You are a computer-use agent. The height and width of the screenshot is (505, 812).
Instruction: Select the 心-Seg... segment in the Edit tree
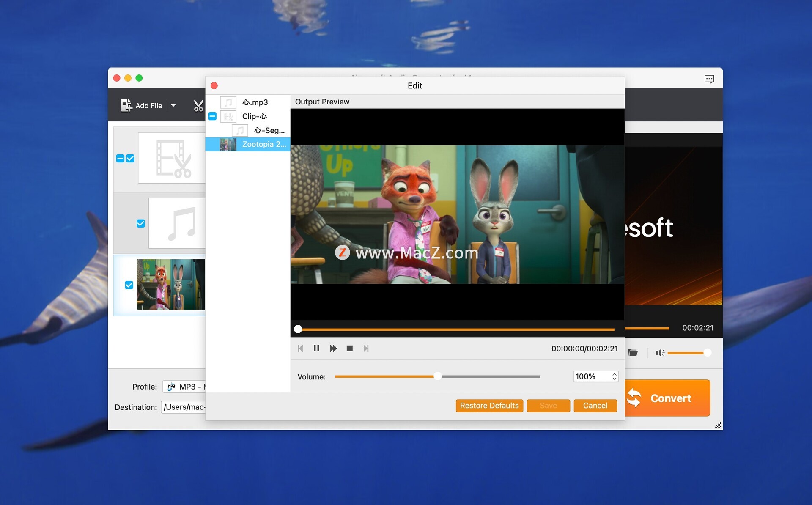pyautogui.click(x=269, y=130)
